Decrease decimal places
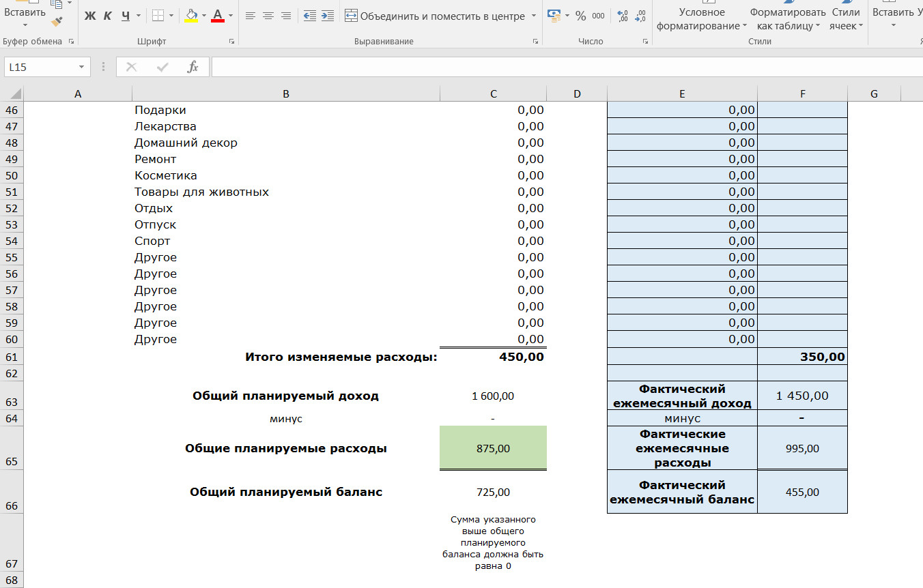This screenshot has height=588, width=923. [640, 16]
